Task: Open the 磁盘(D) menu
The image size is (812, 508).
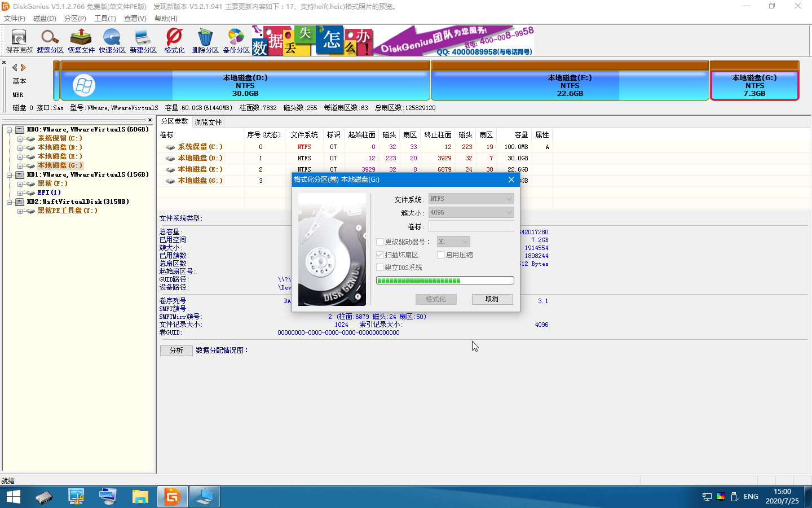Action: pyautogui.click(x=45, y=19)
